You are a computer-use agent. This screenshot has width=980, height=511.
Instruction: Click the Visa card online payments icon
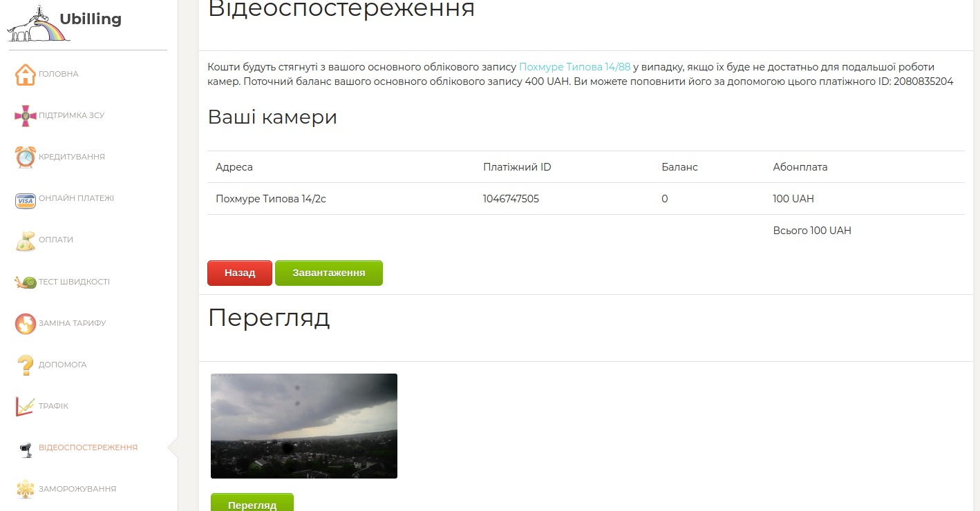(x=25, y=200)
